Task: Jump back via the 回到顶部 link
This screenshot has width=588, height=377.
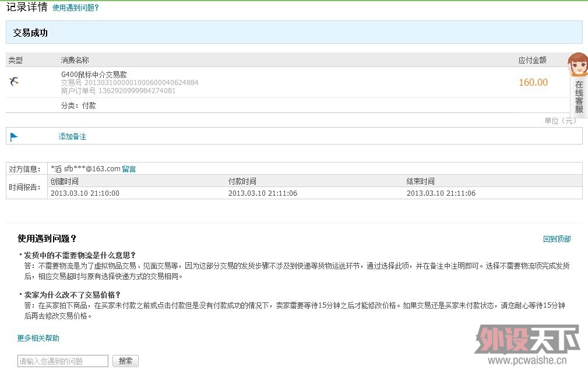Action: click(x=557, y=239)
